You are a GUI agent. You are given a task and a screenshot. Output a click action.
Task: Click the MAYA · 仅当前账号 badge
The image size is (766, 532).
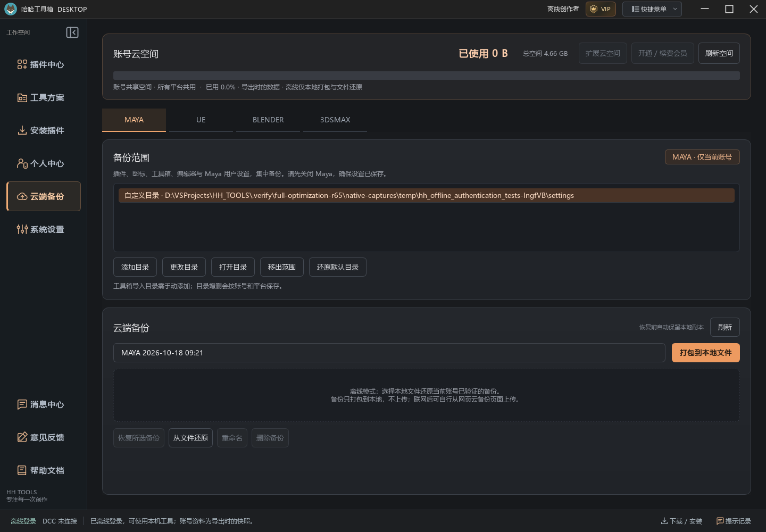tap(702, 157)
